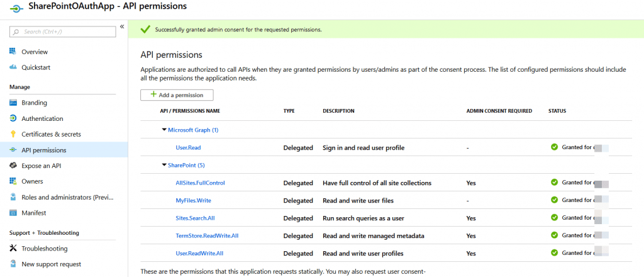Click the New support request icon
The image size is (644, 277).
click(x=13, y=264)
